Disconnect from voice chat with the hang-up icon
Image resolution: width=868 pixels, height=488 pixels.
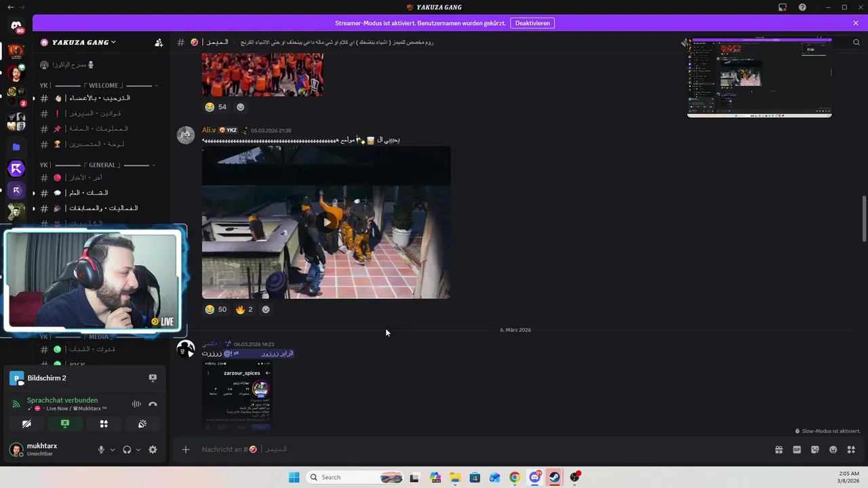pos(153,404)
